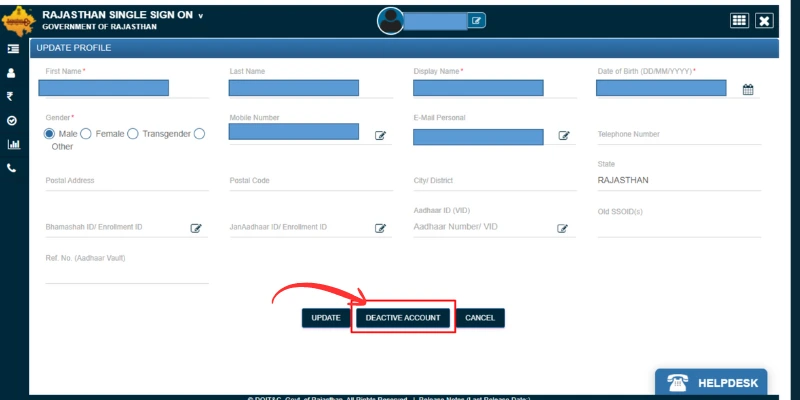Select the Male gender option
Viewport: 800px width, 400px height.
point(49,134)
